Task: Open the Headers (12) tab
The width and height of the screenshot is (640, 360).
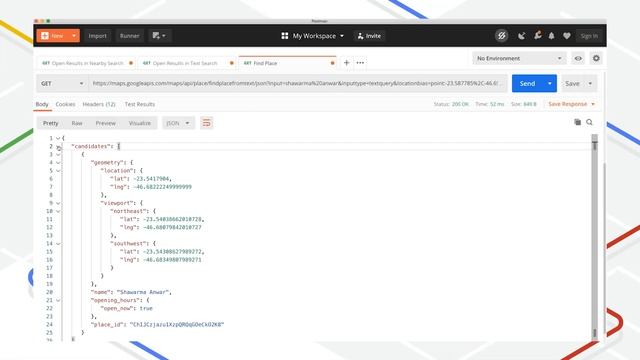Action: pyautogui.click(x=99, y=104)
